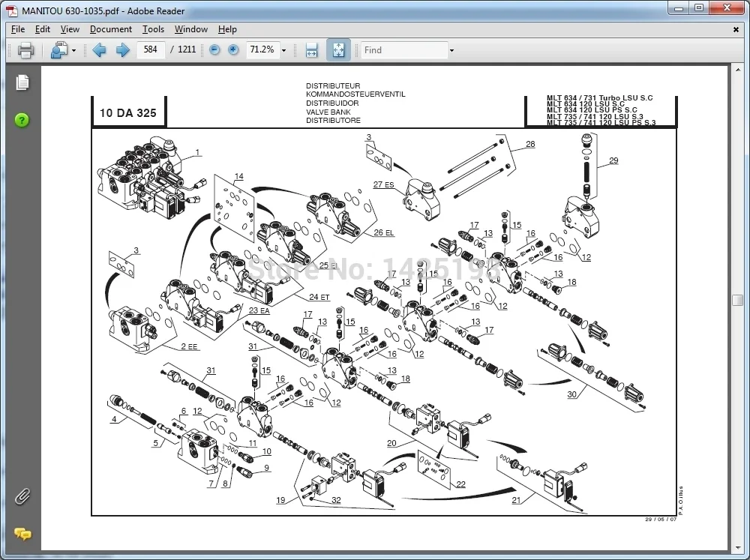The height and width of the screenshot is (560, 750).
Task: Click 'MLT 634 / 731 Turbo LSU S.C' text
Action: [599, 97]
